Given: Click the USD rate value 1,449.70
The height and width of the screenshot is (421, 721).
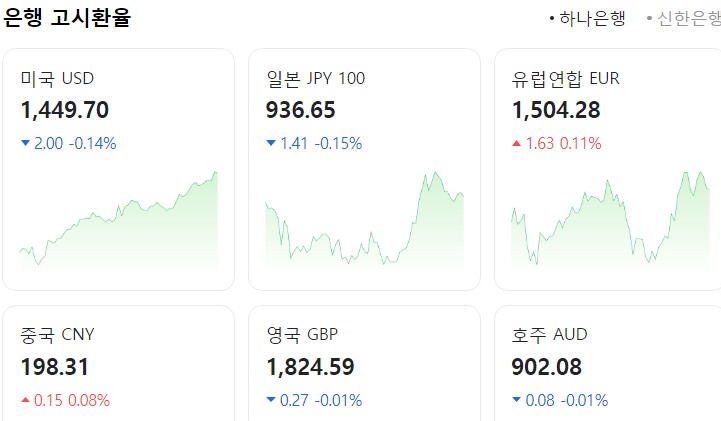Looking at the screenshot, I should point(65,110).
